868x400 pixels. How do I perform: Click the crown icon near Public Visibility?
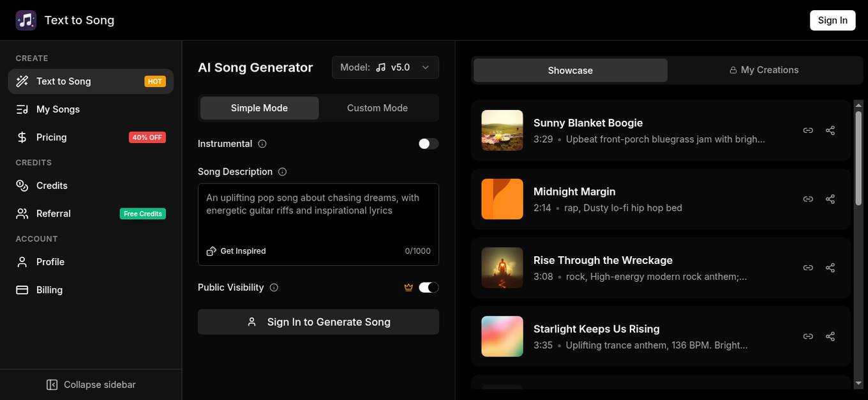(x=408, y=287)
